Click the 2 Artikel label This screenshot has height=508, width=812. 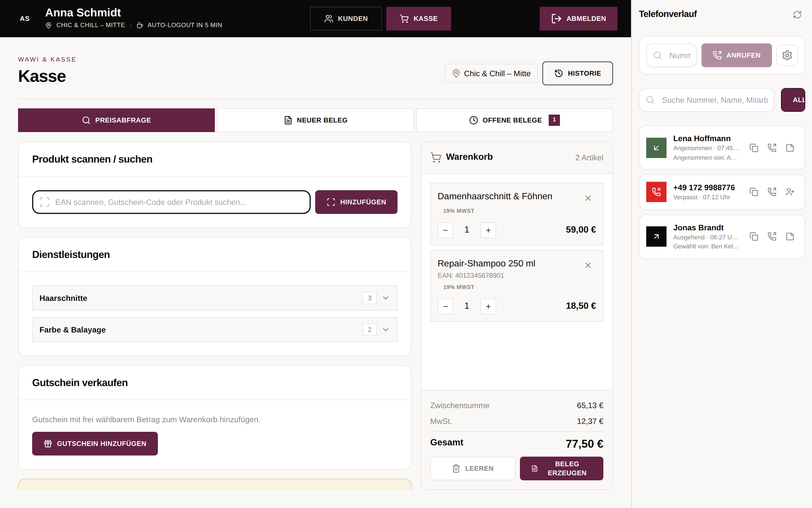(589, 157)
